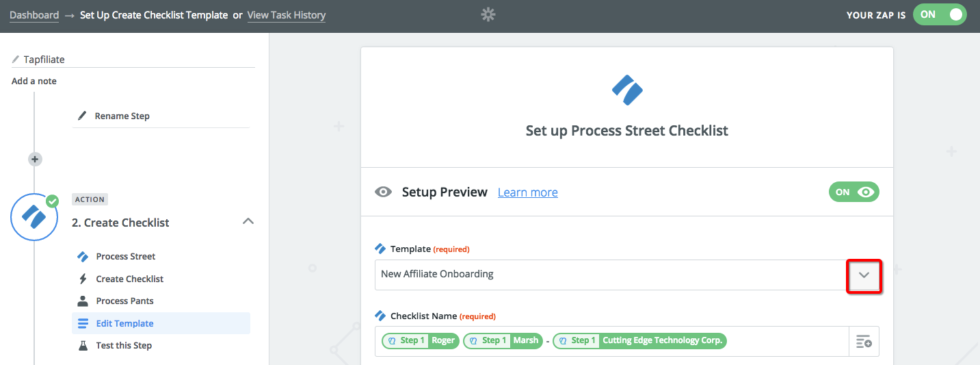Viewport: 980px width, 365px height.
Task: Click large Process Street logo in panel
Action: (x=627, y=90)
